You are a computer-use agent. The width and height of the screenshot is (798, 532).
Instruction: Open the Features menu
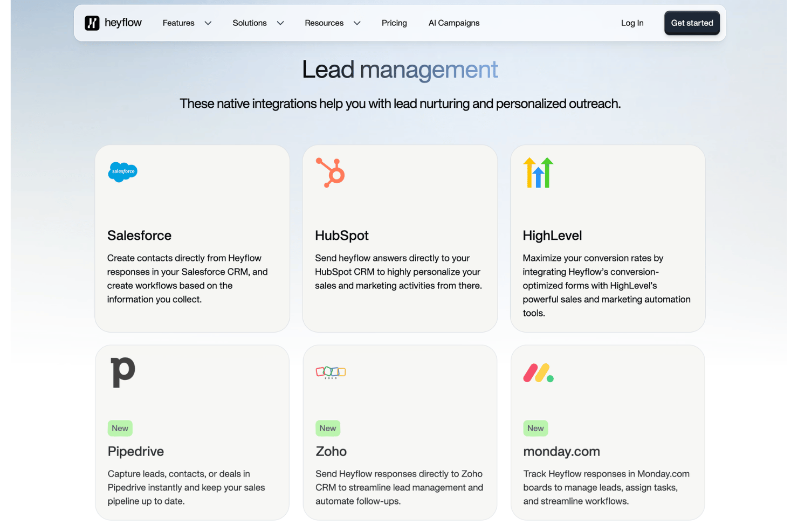[178, 23]
